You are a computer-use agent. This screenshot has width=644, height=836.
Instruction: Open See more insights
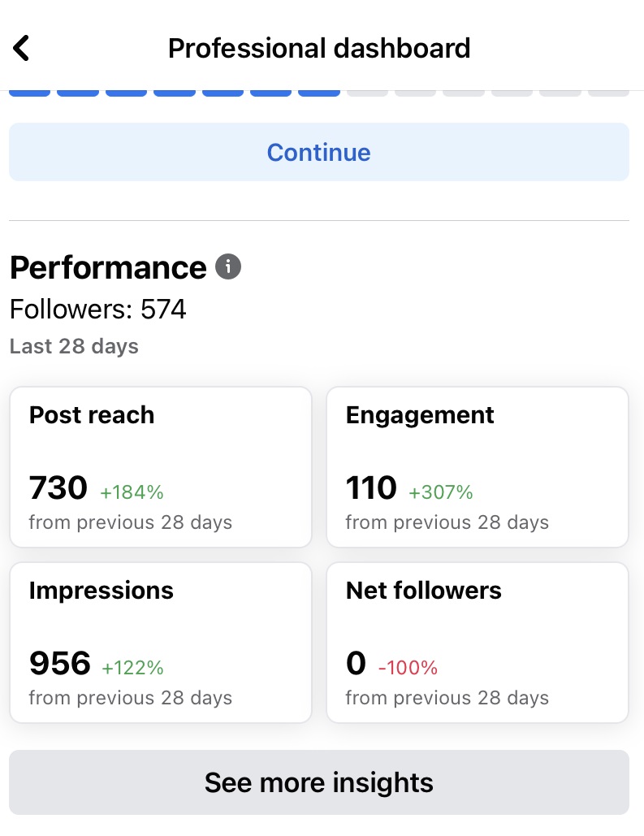[318, 782]
